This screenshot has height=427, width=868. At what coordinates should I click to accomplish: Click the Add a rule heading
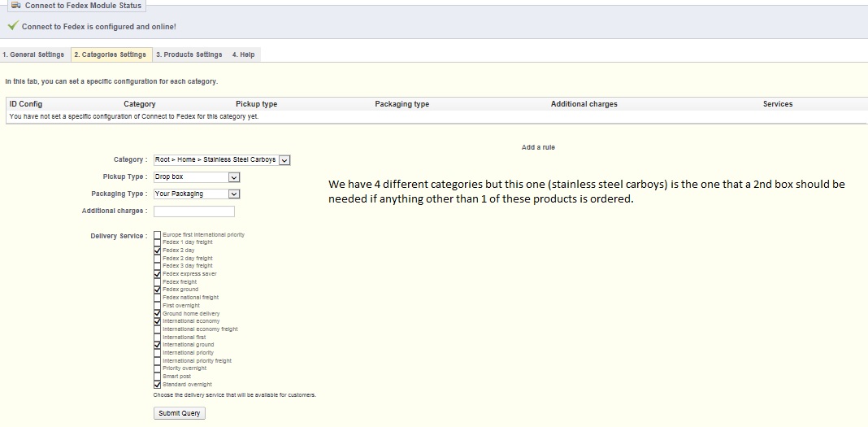pyautogui.click(x=538, y=147)
